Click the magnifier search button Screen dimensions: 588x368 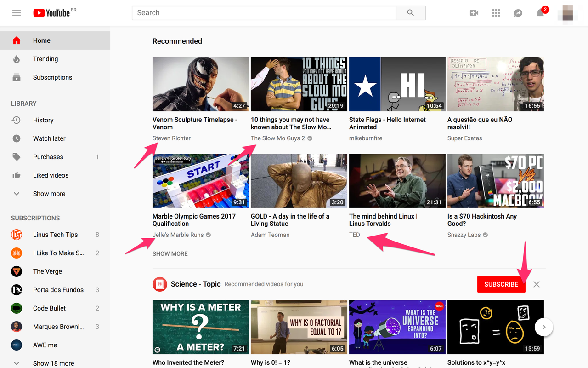411,13
